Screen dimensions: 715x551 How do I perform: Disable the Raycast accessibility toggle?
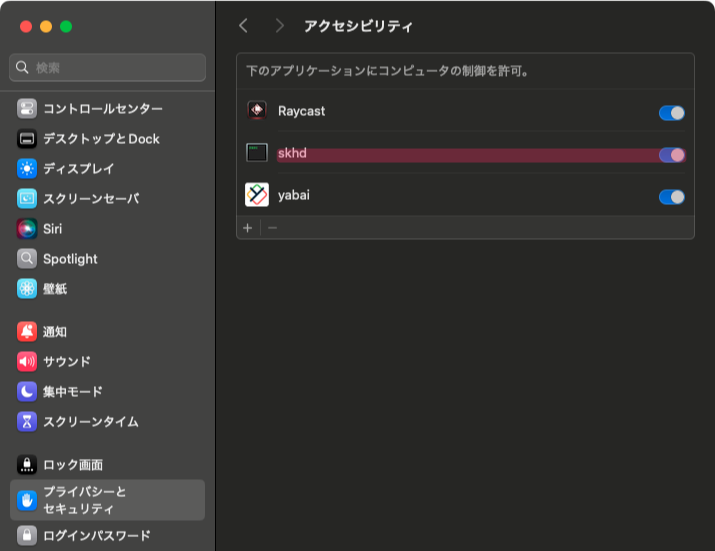(x=672, y=113)
